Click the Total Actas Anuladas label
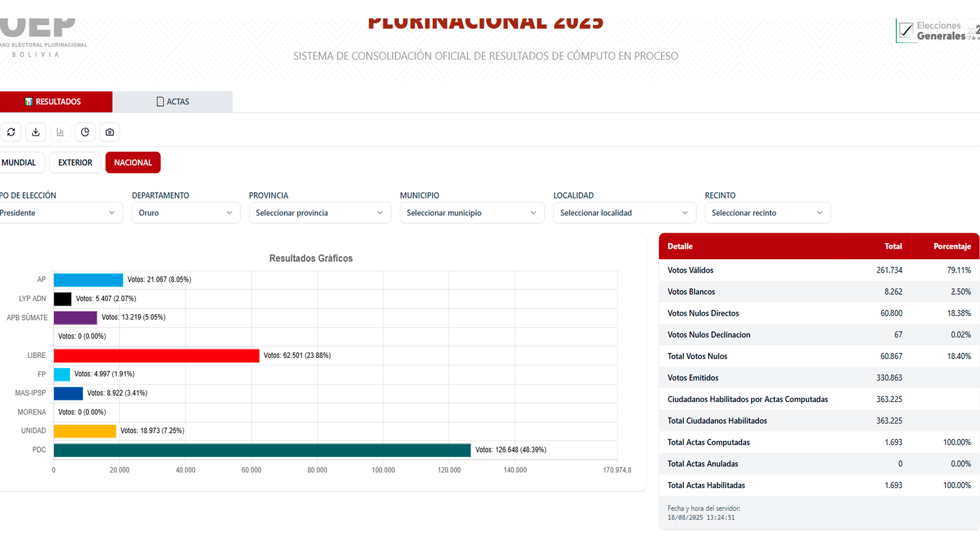Viewport: 980px width, 551px height. (703, 464)
